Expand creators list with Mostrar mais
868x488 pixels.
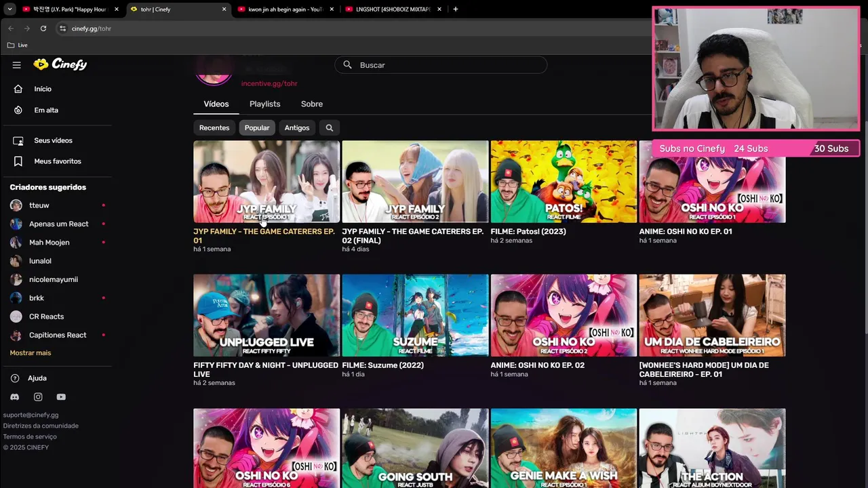tap(31, 353)
